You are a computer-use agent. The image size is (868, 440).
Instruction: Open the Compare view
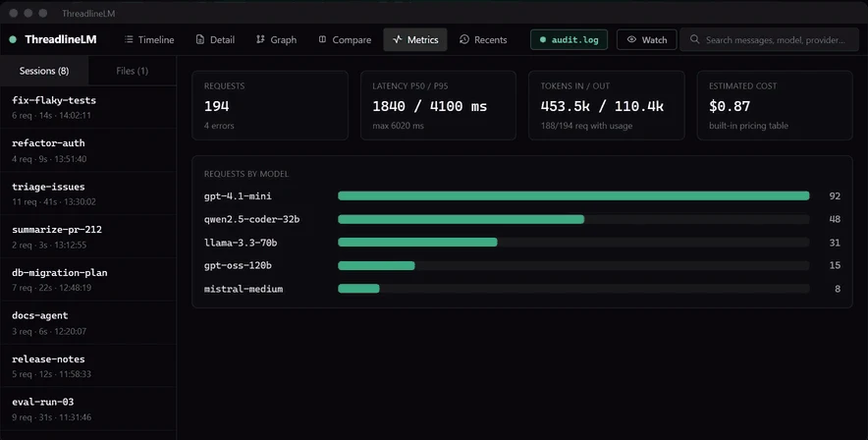pos(345,40)
